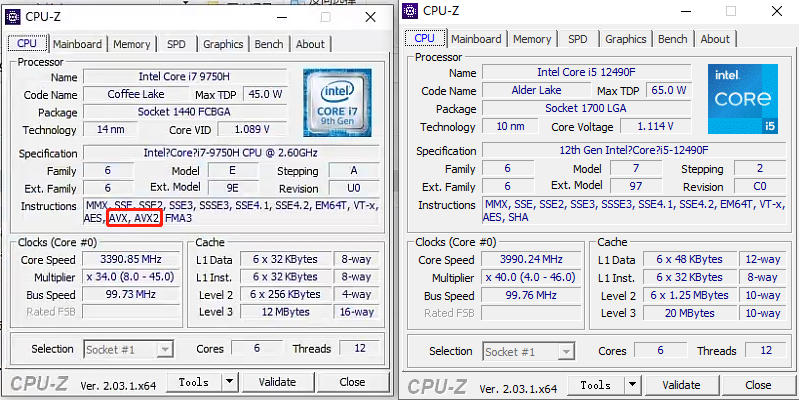The width and height of the screenshot is (799, 400).
Task: Click Intel Core i7 9th Gen logo
Action: coord(337,103)
